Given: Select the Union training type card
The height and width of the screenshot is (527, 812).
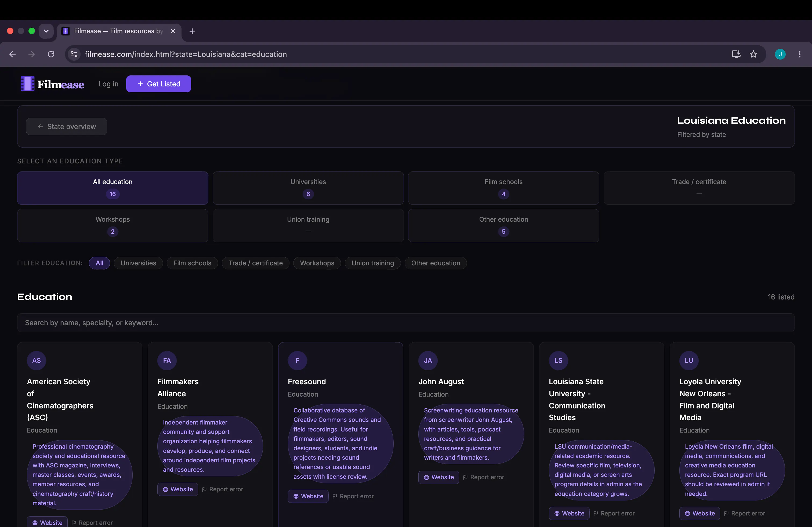Looking at the screenshot, I should tap(308, 225).
